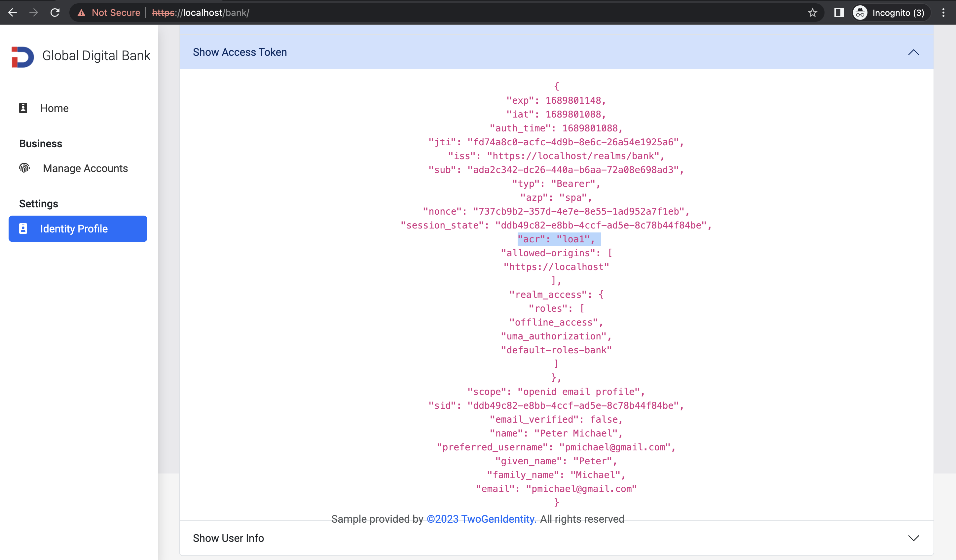The width and height of the screenshot is (956, 560).
Task: Click the browser forward arrow icon
Action: coord(34,13)
